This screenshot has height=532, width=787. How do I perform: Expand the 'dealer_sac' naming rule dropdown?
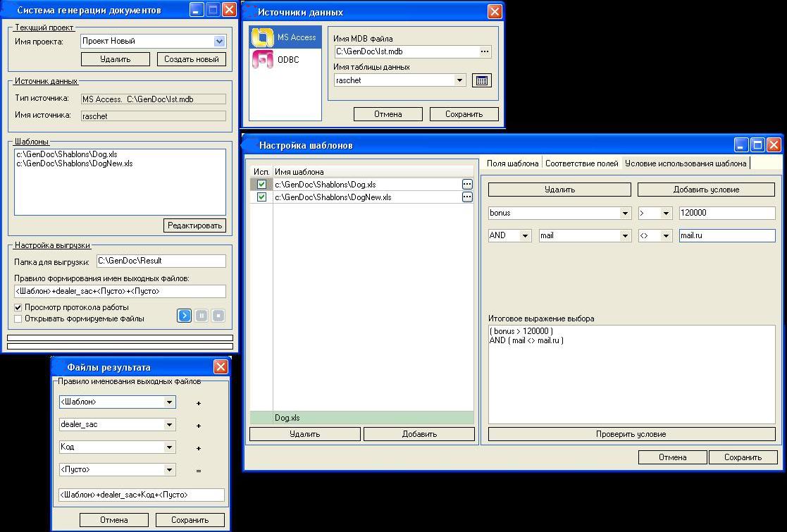tap(169, 425)
